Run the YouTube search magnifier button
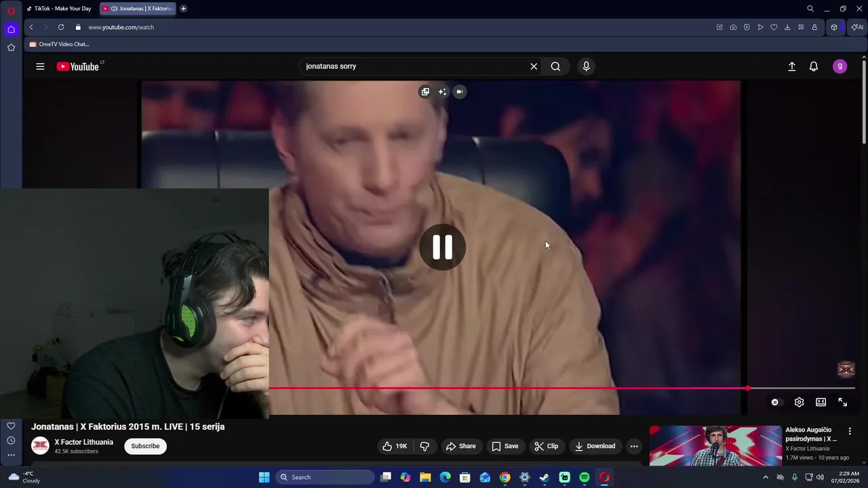Image resolution: width=868 pixels, height=488 pixels. point(555,66)
